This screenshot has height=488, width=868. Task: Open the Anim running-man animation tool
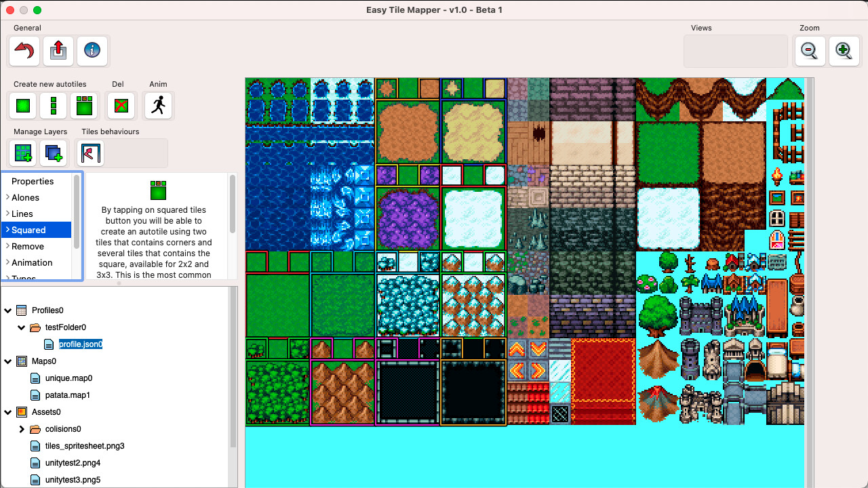tap(158, 106)
